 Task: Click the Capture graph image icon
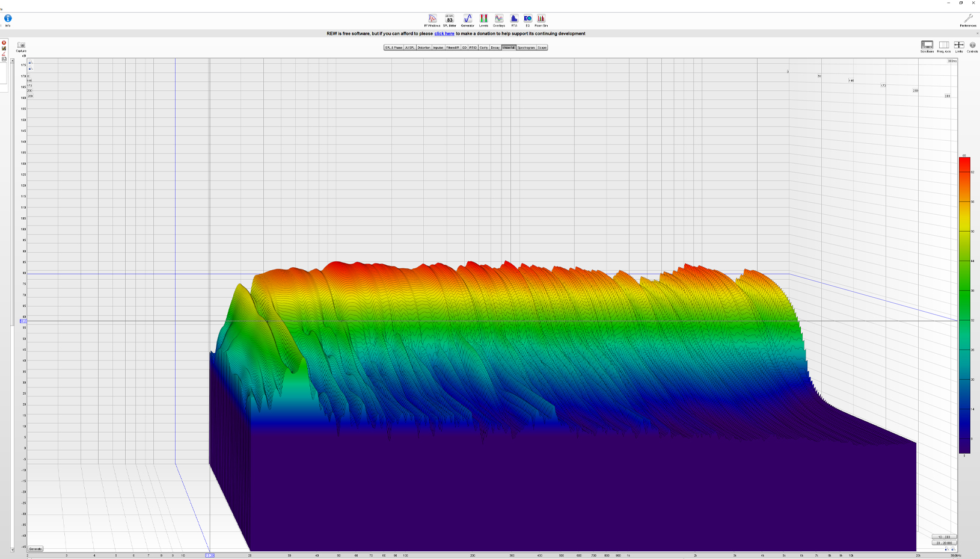pyautogui.click(x=21, y=46)
